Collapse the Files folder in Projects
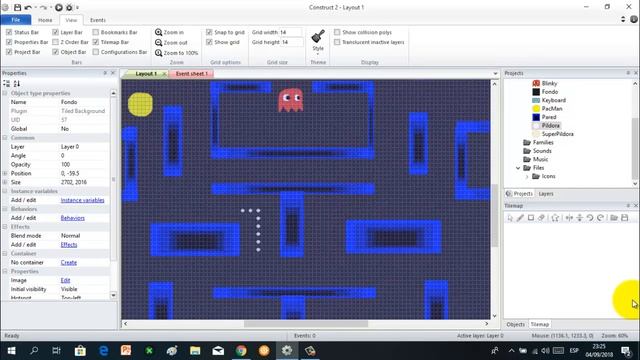This screenshot has height=360, width=640. tap(518, 168)
